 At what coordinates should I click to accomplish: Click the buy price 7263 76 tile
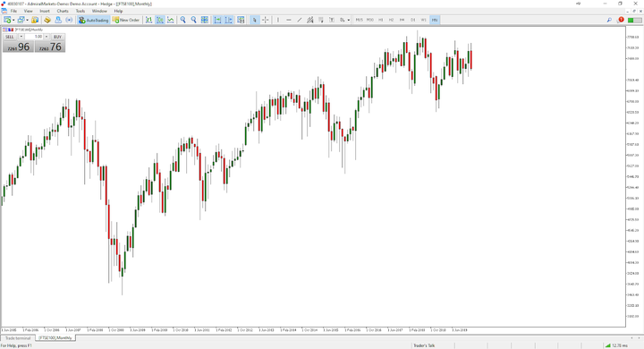click(x=50, y=47)
